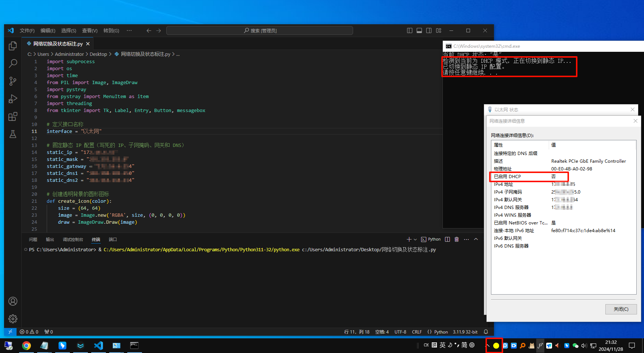Image resolution: width=644 pixels, height=353 pixels.
Task: Open the volume speaker tray icon
Action: pos(584,346)
